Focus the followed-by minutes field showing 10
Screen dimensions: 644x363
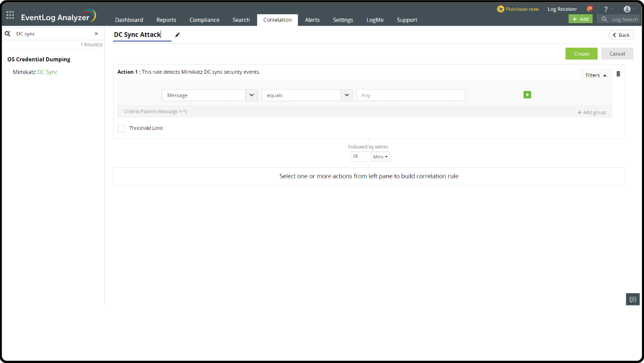[x=361, y=157]
